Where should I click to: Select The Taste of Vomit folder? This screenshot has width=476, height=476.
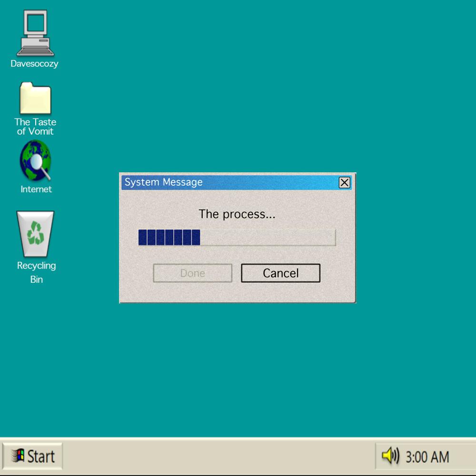35,98
